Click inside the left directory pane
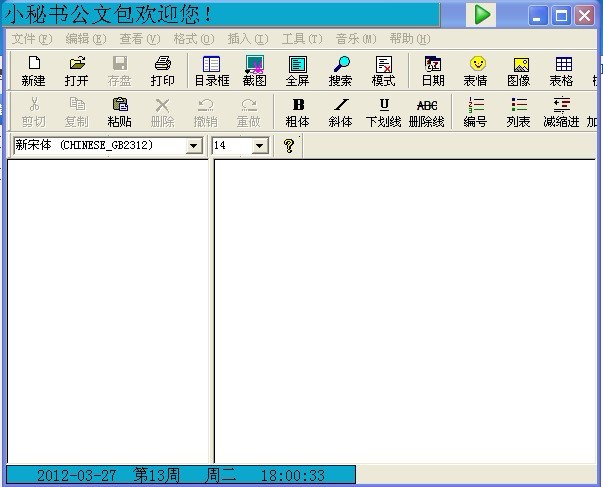Image resolution: width=603 pixels, height=487 pixels. (x=108, y=312)
